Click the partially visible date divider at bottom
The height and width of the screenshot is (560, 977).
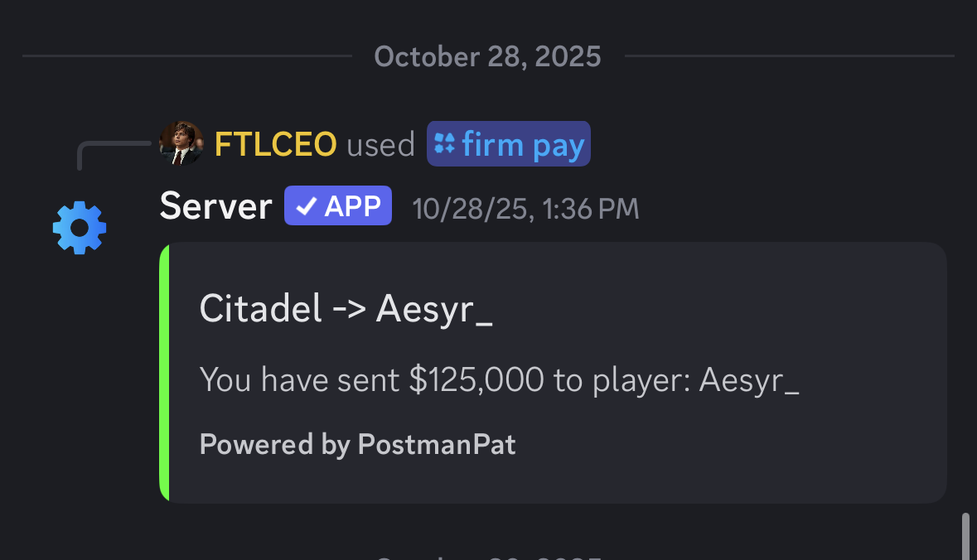click(x=487, y=555)
